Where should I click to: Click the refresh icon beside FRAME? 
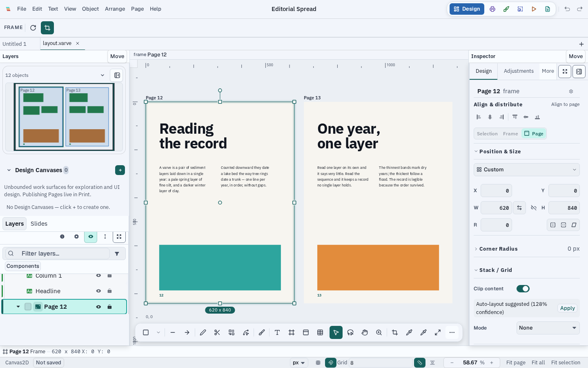(33, 28)
